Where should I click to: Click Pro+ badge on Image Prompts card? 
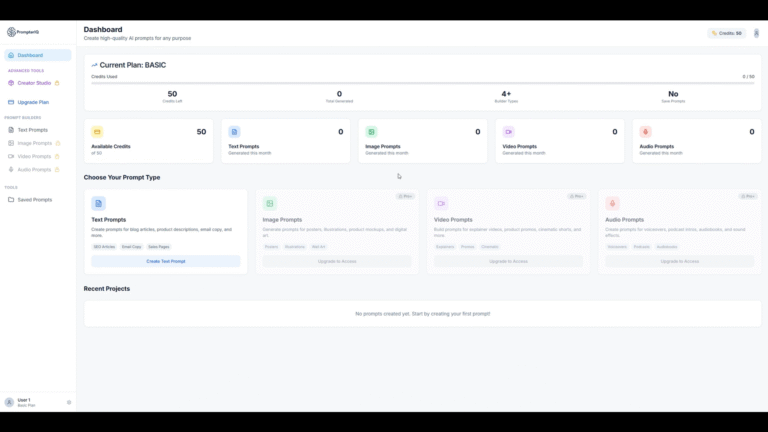(x=405, y=196)
